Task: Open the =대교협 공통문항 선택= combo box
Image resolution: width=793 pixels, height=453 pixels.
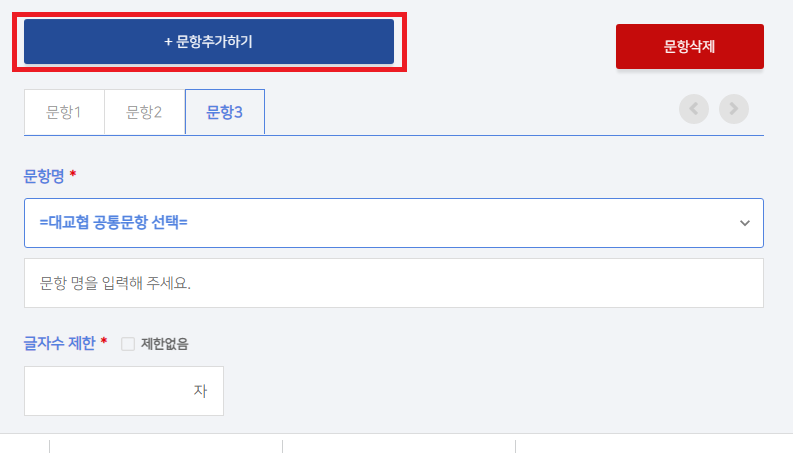Action: 394,223
